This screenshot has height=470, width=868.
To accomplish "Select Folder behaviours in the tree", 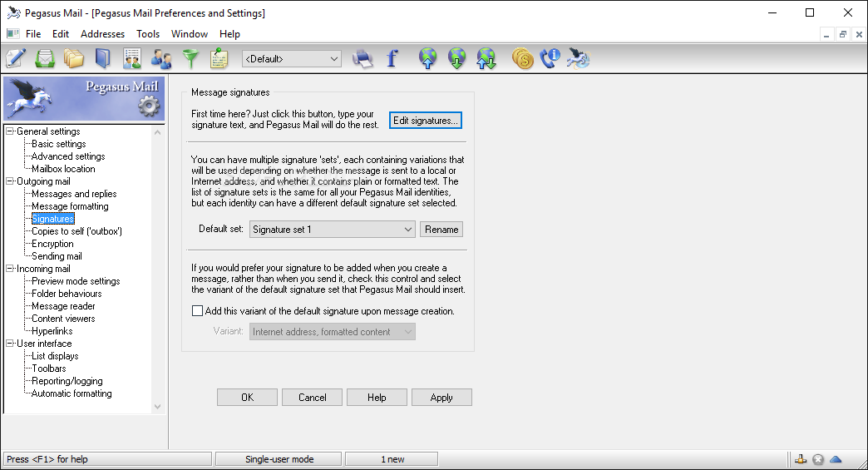I will pos(67,294).
